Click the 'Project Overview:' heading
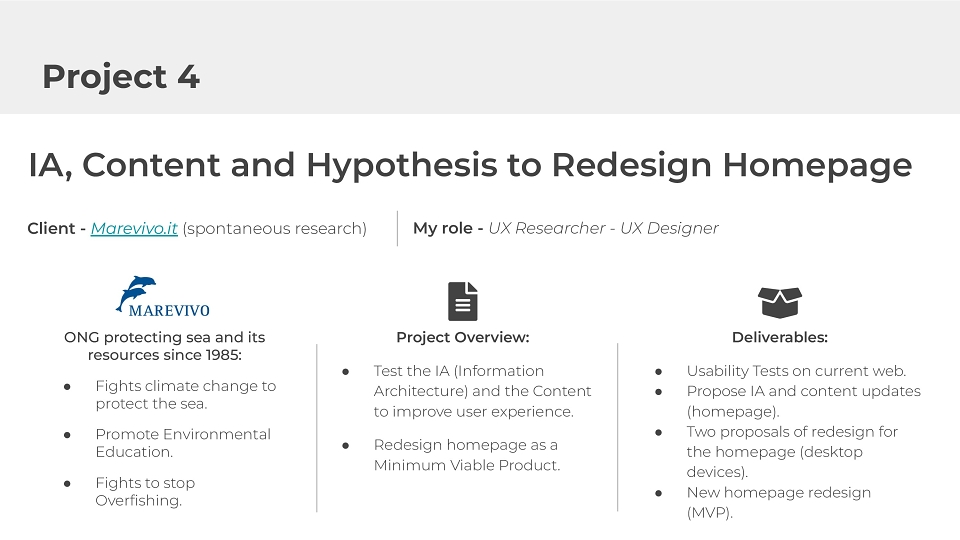This screenshot has height=540, width=960. tap(463, 337)
